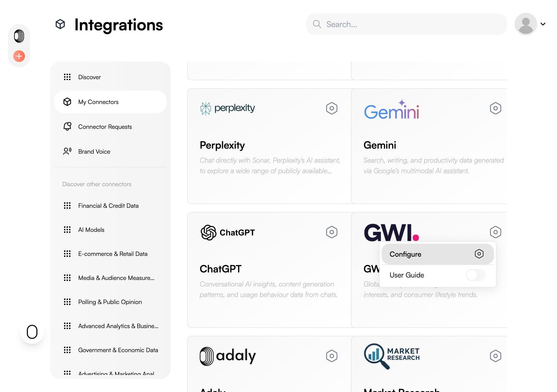Open the Discover section
Image resolution: width=557 pixels, height=392 pixels.
pos(89,77)
